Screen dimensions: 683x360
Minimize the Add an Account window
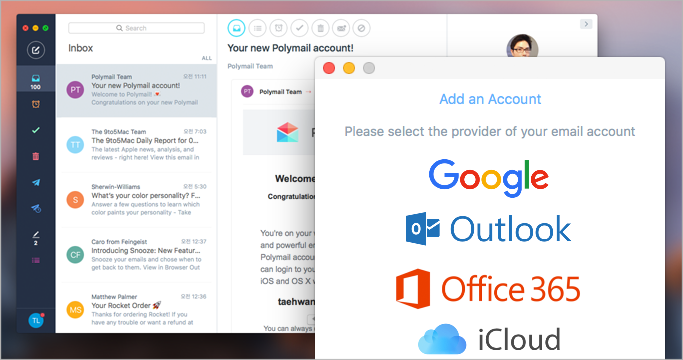tap(349, 68)
